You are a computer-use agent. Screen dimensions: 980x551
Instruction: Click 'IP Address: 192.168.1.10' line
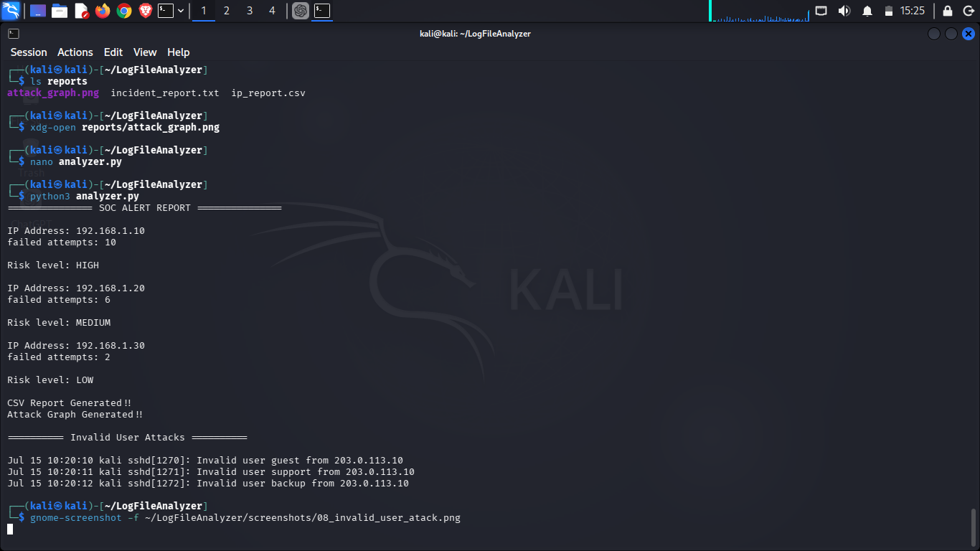click(x=76, y=231)
